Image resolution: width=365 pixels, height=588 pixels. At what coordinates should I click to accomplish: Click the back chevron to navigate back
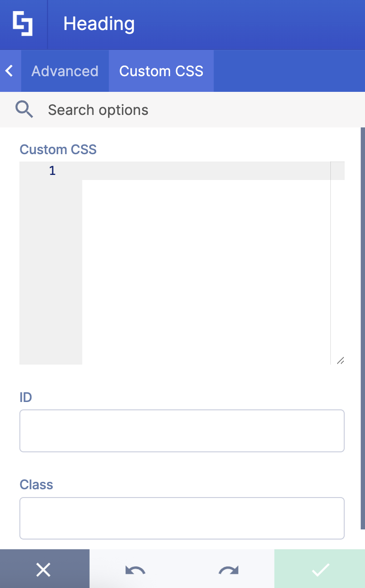[x=9, y=71]
